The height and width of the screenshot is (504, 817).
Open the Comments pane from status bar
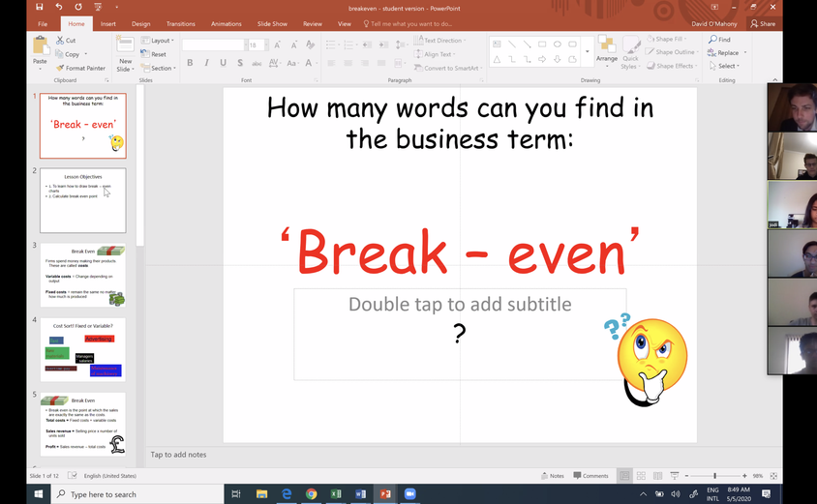tap(590, 476)
